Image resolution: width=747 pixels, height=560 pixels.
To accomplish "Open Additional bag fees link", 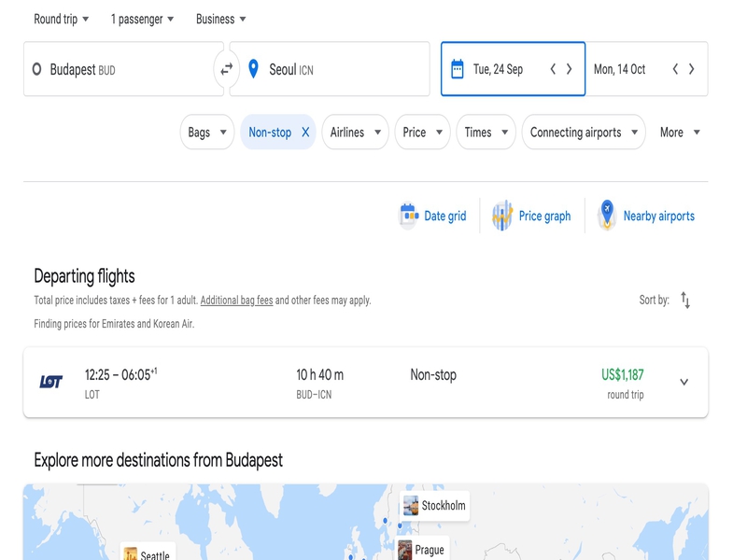I will point(236,301).
